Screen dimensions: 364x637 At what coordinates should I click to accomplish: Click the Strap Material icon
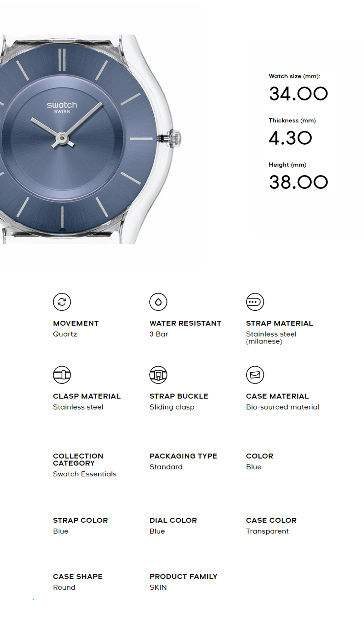255,302
